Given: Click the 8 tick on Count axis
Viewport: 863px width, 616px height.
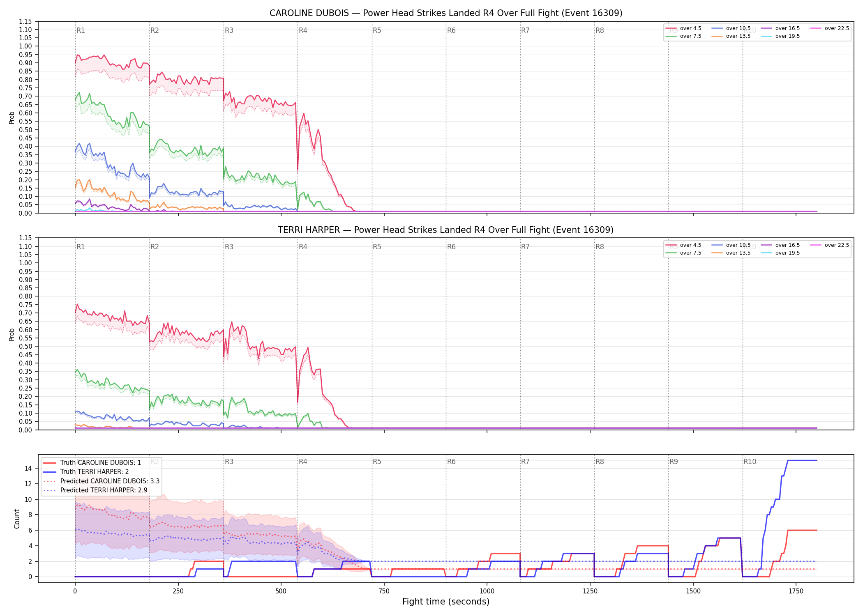Looking at the screenshot, I should tap(30, 515).
